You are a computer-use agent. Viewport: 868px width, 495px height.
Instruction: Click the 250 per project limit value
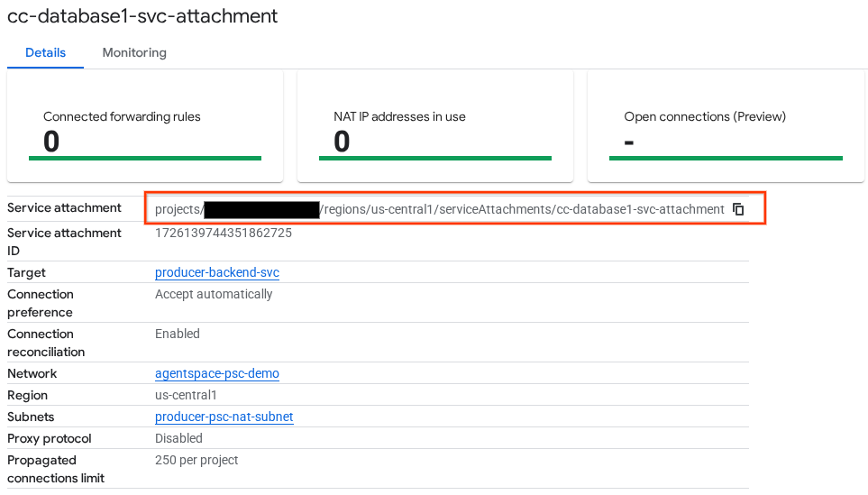coord(196,460)
